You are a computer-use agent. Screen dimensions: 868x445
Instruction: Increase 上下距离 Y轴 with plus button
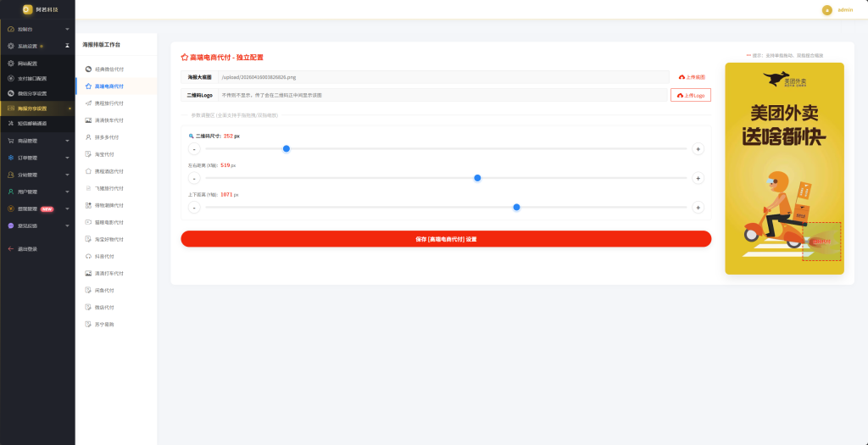point(698,208)
